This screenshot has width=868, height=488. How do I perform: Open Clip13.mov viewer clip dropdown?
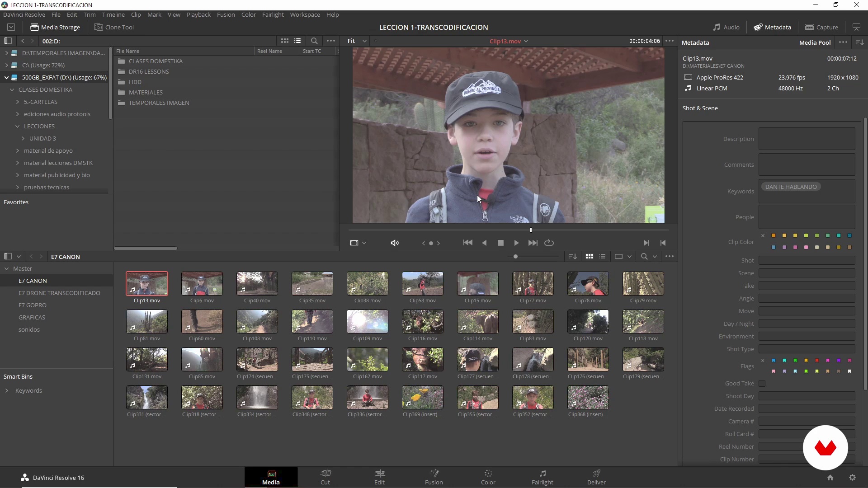coord(509,41)
